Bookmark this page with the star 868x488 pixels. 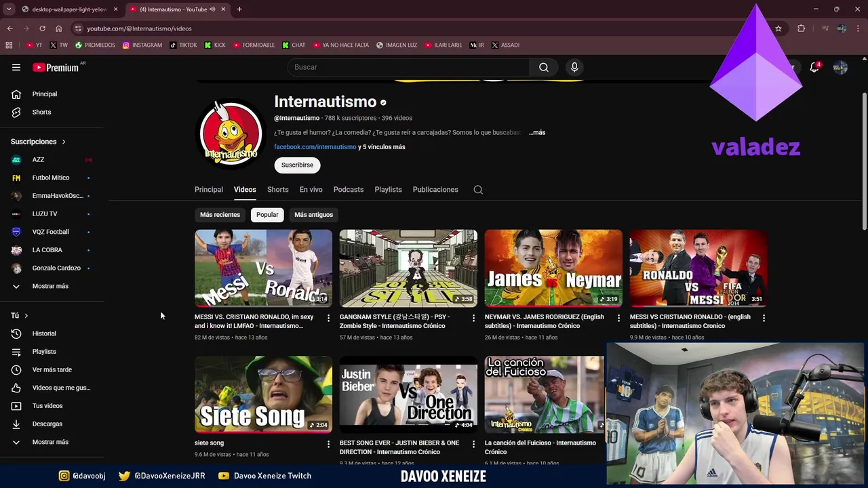778,28
